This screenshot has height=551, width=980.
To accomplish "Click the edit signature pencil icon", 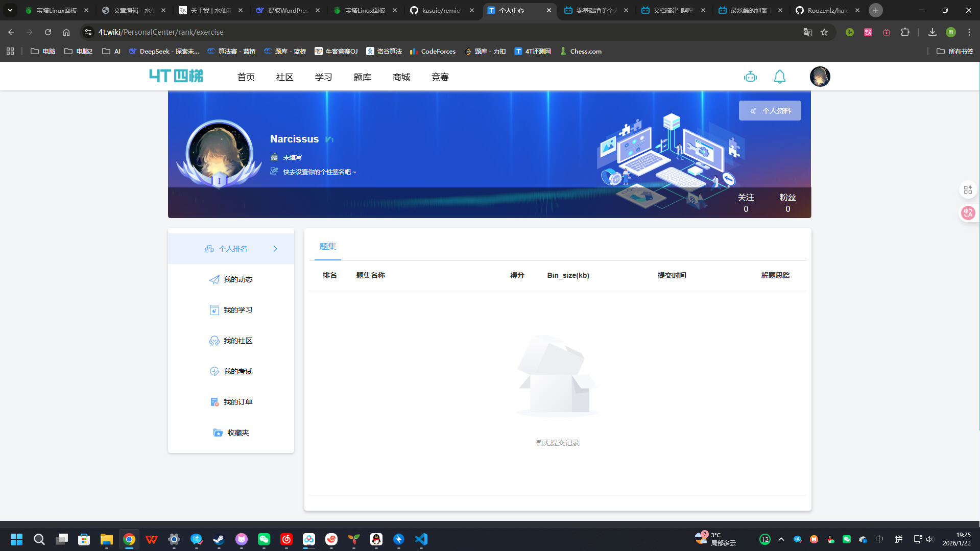I will click(274, 172).
